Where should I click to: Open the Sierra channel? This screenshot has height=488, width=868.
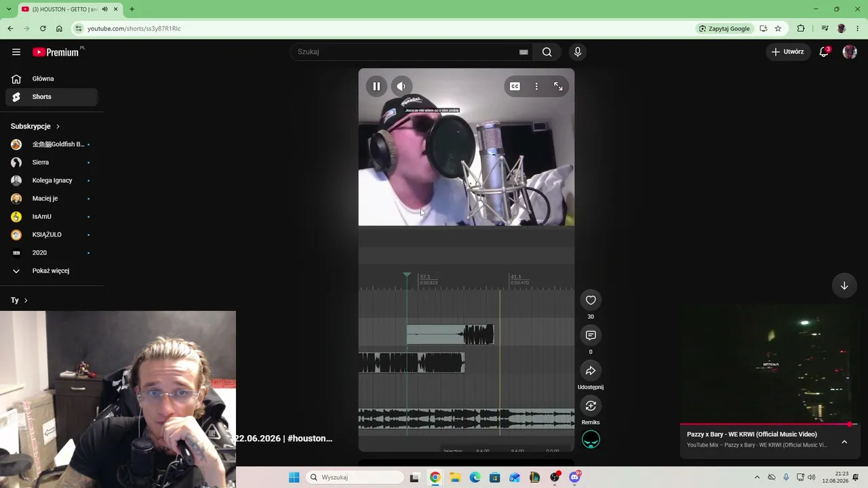(52, 163)
